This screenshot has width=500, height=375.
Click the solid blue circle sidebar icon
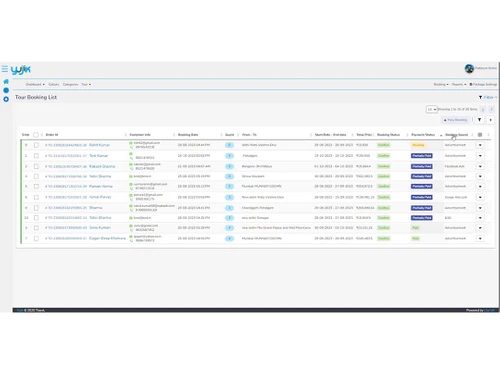[6, 90]
